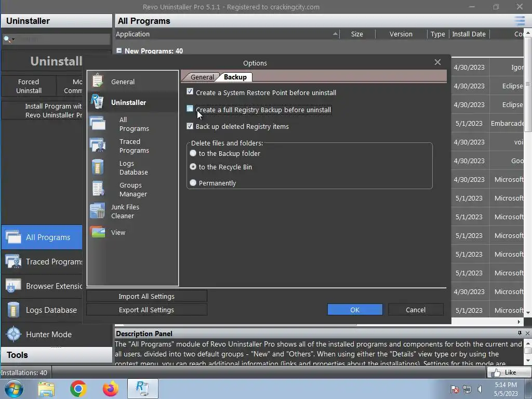
Task: Click Forced Uninstall button
Action: (x=29, y=86)
